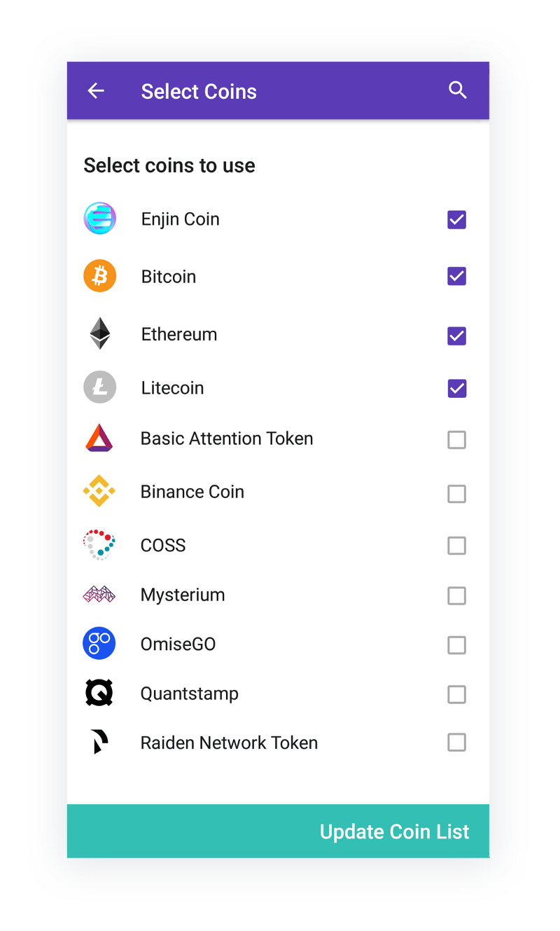Select the Mysterium list label
Viewport: 560px width, 931px height.
[183, 595]
